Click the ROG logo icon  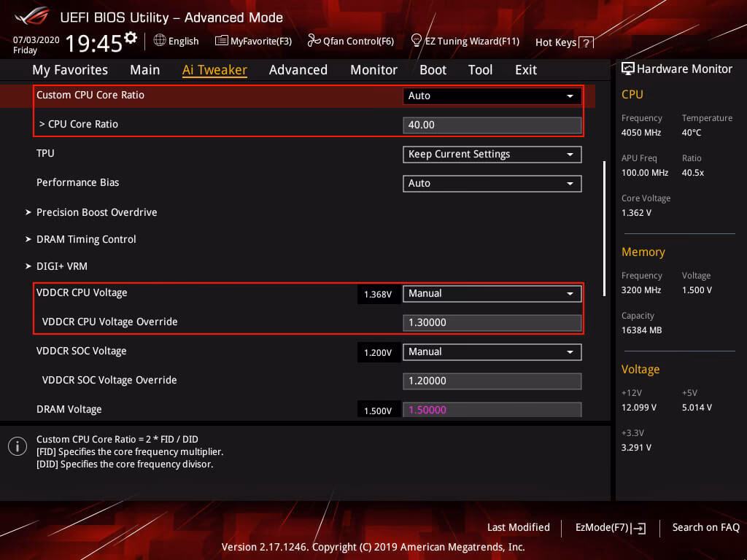pyautogui.click(x=32, y=16)
